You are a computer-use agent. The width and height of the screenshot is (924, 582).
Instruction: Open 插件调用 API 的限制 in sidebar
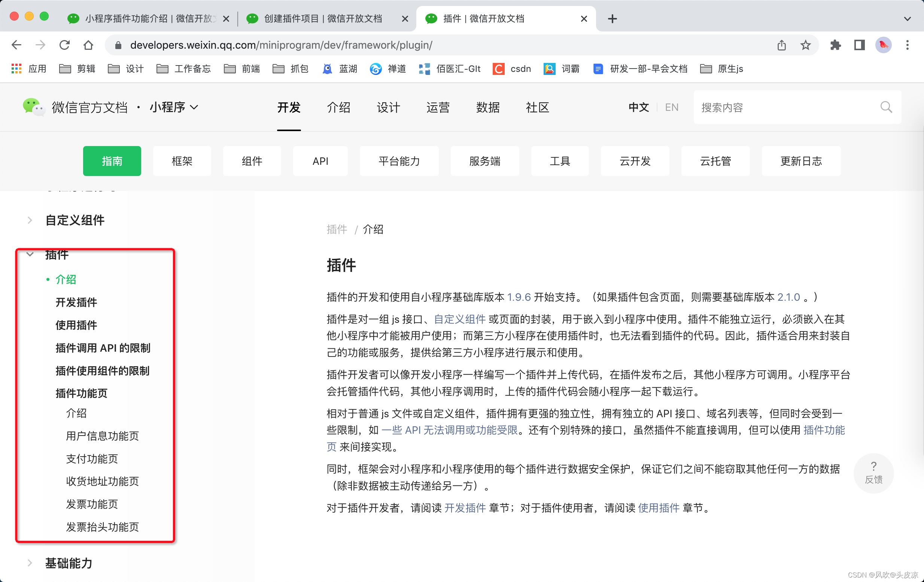103,348
